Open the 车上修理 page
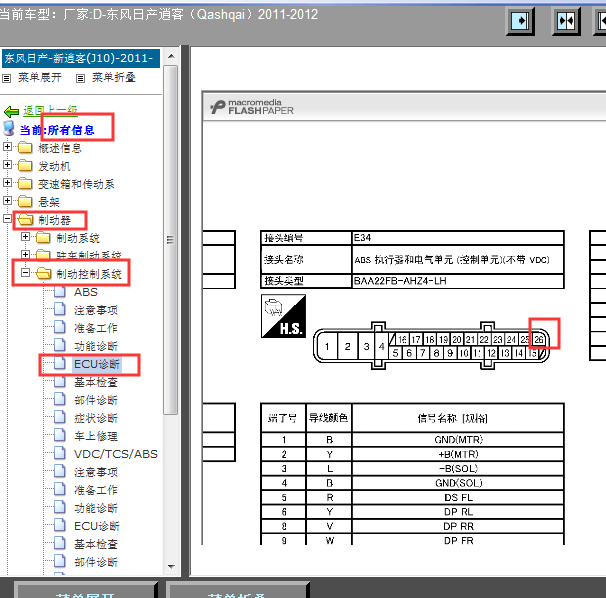 pyautogui.click(x=96, y=436)
